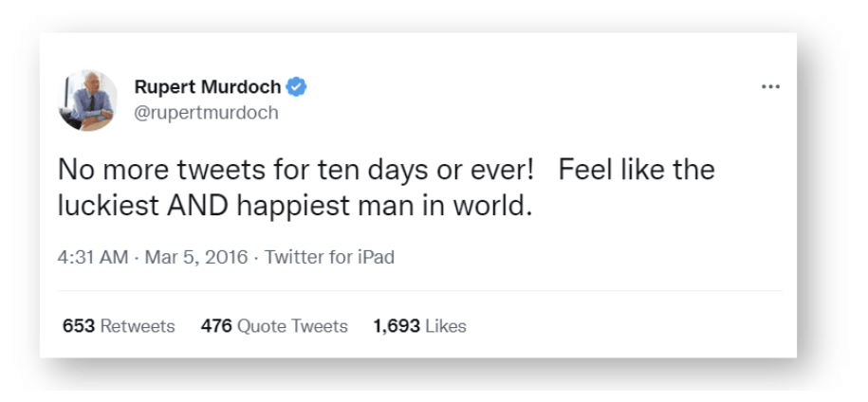Open the tweet's more options menu
868x402 pixels.
770,87
